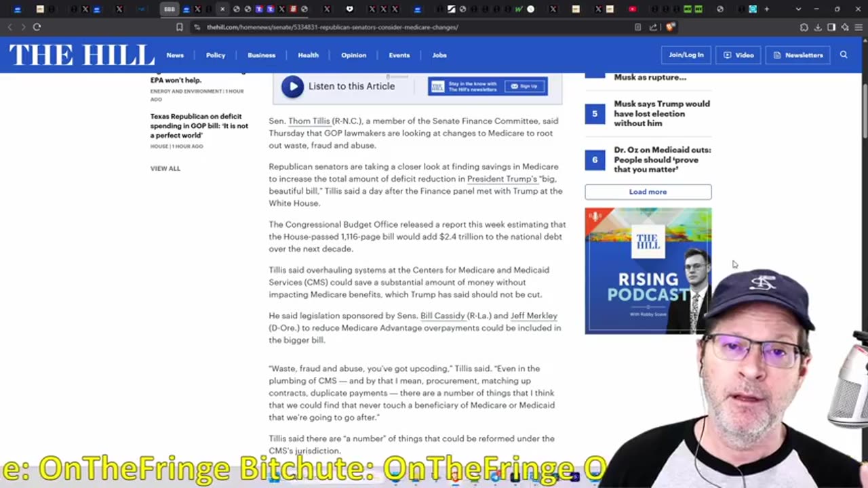The image size is (868, 488).
Task: Open 'Dr. Oz on Medicaid cuts' story
Action: (x=662, y=159)
